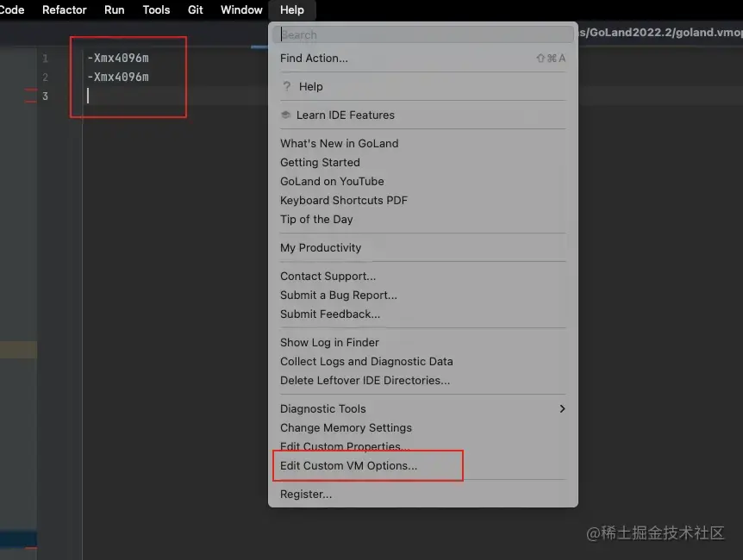Select Collect Logs and Diagnostic Data
Image resolution: width=743 pixels, height=560 pixels.
tap(422, 362)
